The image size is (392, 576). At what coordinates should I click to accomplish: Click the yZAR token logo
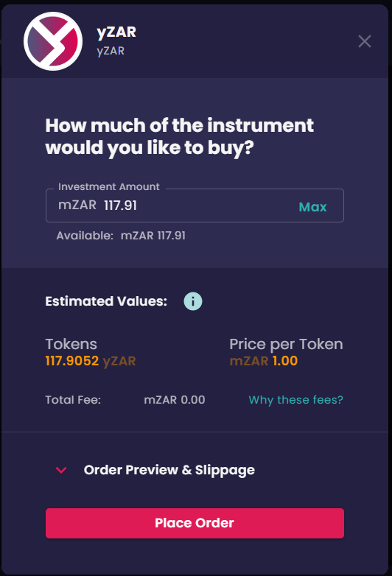tap(53, 41)
